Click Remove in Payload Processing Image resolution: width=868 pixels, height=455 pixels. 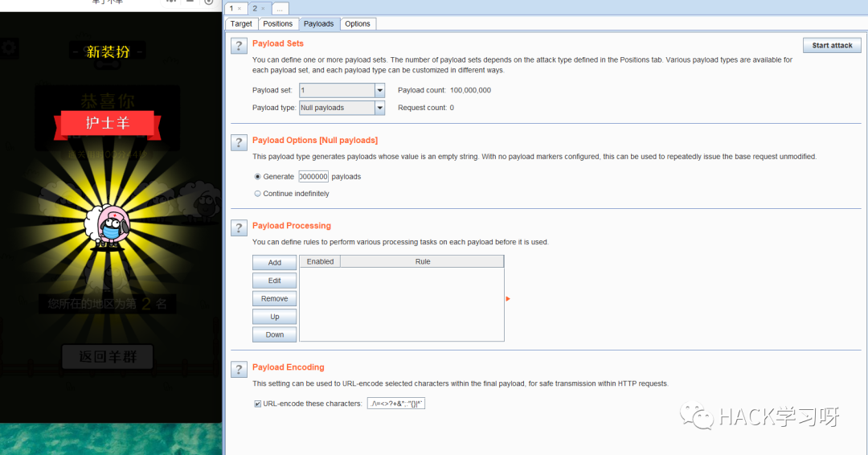pos(275,298)
